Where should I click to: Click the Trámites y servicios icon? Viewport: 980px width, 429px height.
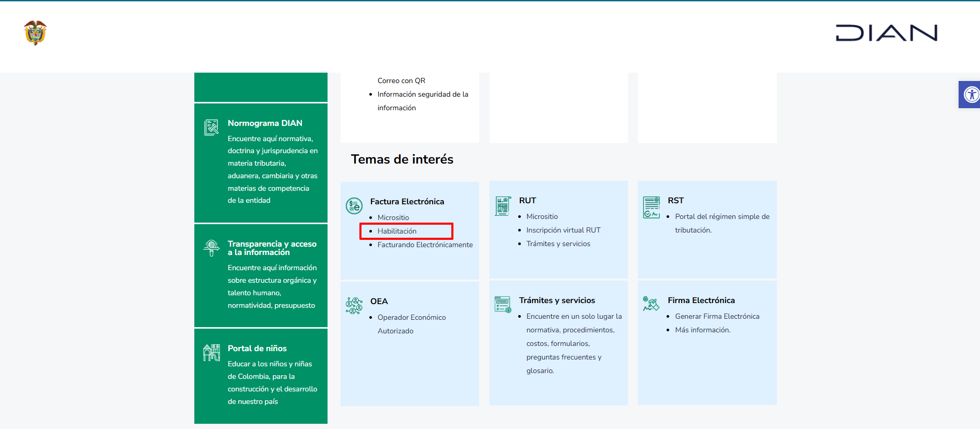click(503, 304)
